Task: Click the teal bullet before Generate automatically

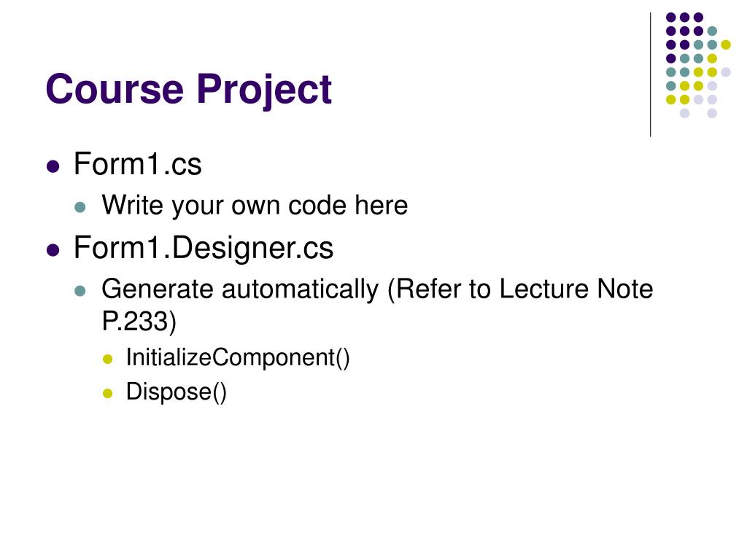Action: pos(80,290)
